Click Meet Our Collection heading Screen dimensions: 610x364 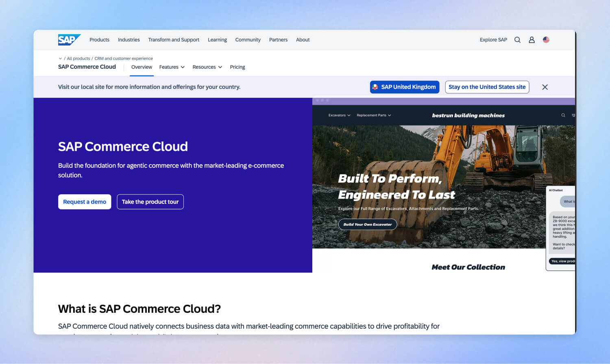click(x=468, y=267)
